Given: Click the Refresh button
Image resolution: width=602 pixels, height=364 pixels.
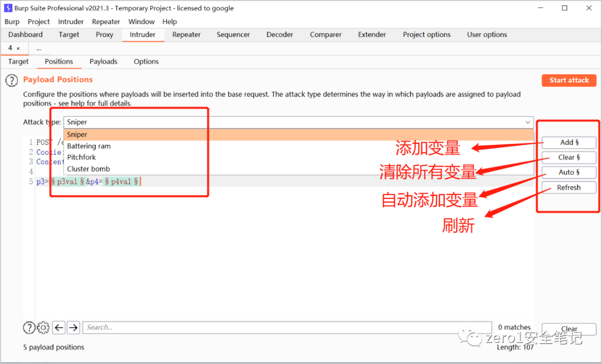Looking at the screenshot, I should pyautogui.click(x=569, y=188).
